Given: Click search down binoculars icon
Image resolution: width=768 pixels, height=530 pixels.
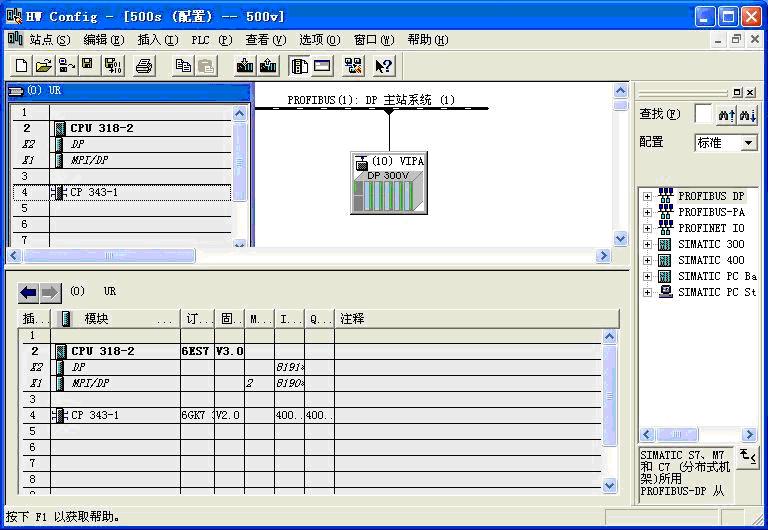Looking at the screenshot, I should point(748,116).
